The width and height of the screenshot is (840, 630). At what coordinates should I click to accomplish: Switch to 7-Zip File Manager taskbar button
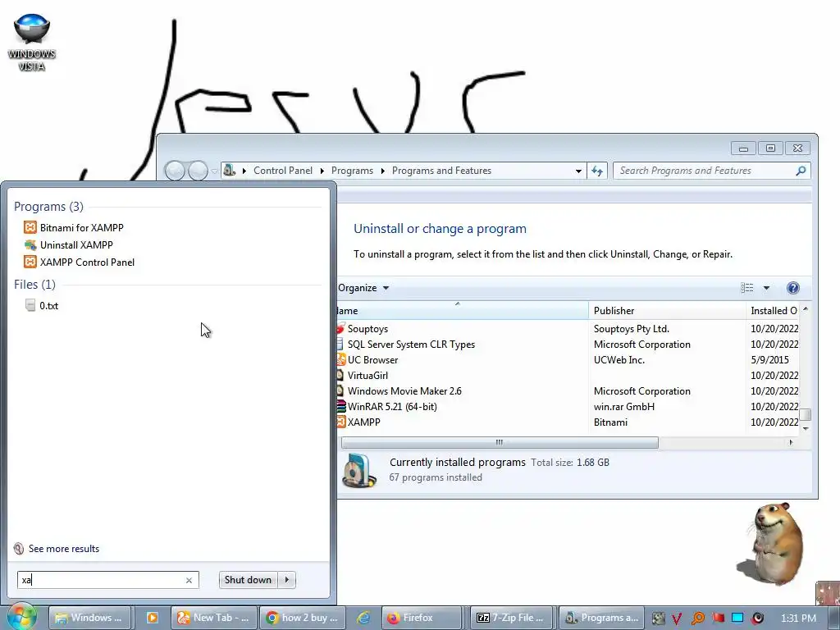pos(512,618)
